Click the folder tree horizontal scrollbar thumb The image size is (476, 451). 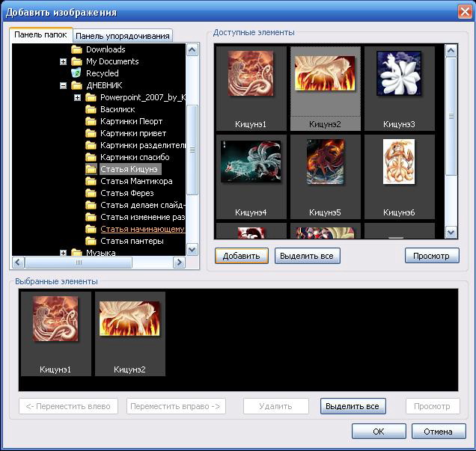tap(79, 263)
